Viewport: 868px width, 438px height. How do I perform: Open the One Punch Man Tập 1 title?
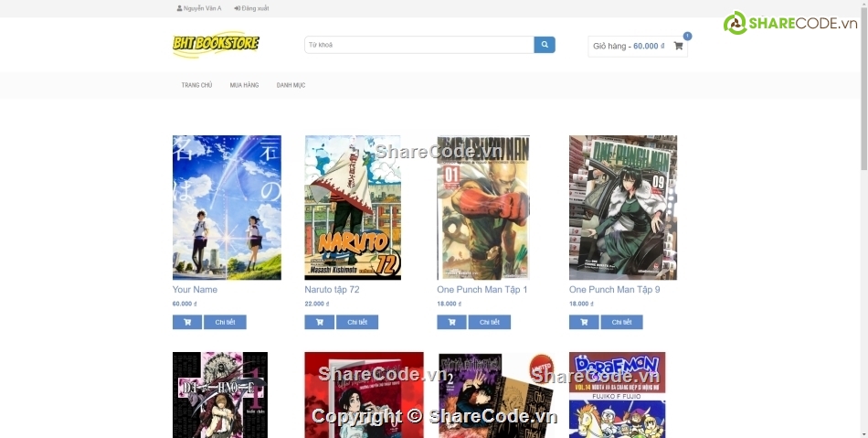(x=482, y=290)
